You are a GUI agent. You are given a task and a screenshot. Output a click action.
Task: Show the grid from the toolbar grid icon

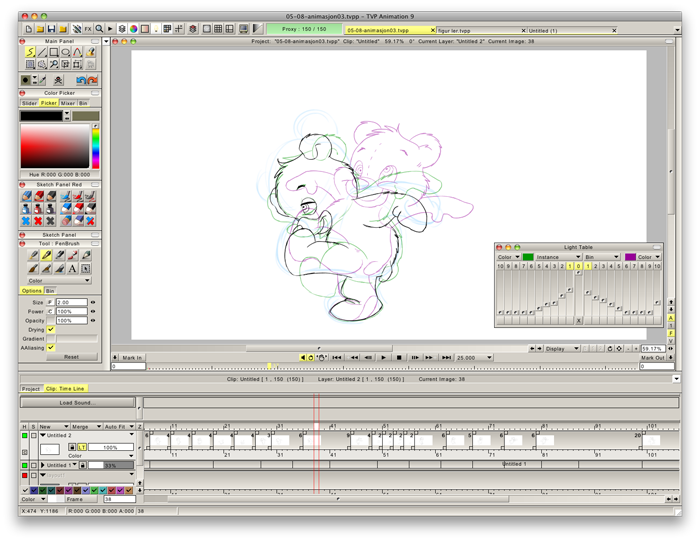(x=218, y=29)
